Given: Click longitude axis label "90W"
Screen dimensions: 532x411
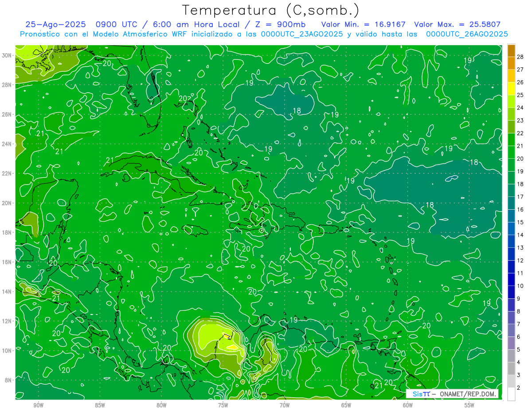Looking at the screenshot, I should coord(39,405).
